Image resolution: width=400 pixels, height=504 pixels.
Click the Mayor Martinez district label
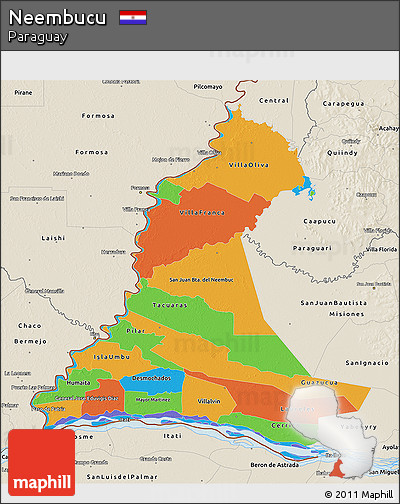pos(153,400)
